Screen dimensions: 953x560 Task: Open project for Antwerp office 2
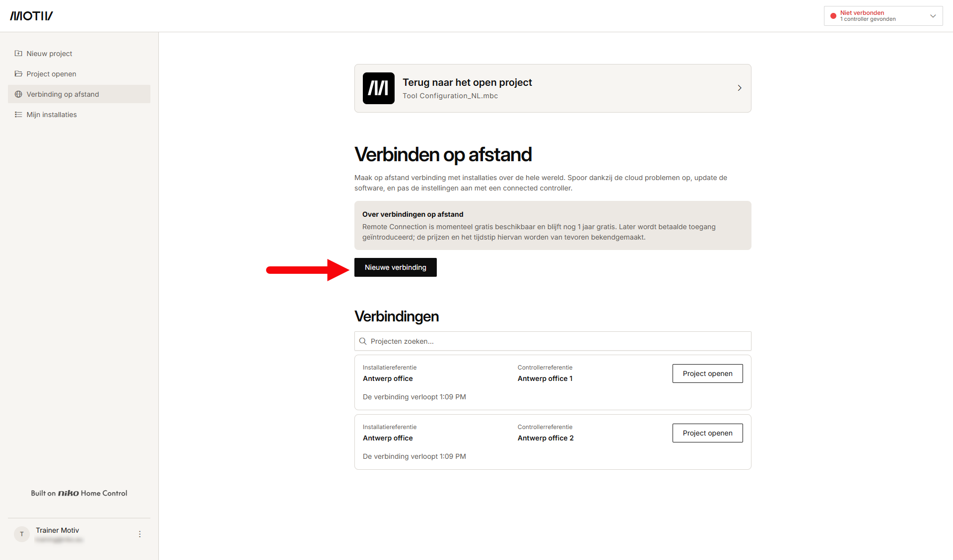coord(707,433)
